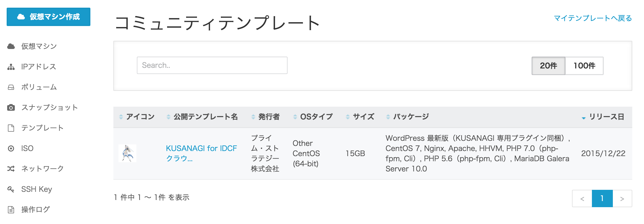
Task: Switch to 100件 results per page
Action: tap(584, 66)
